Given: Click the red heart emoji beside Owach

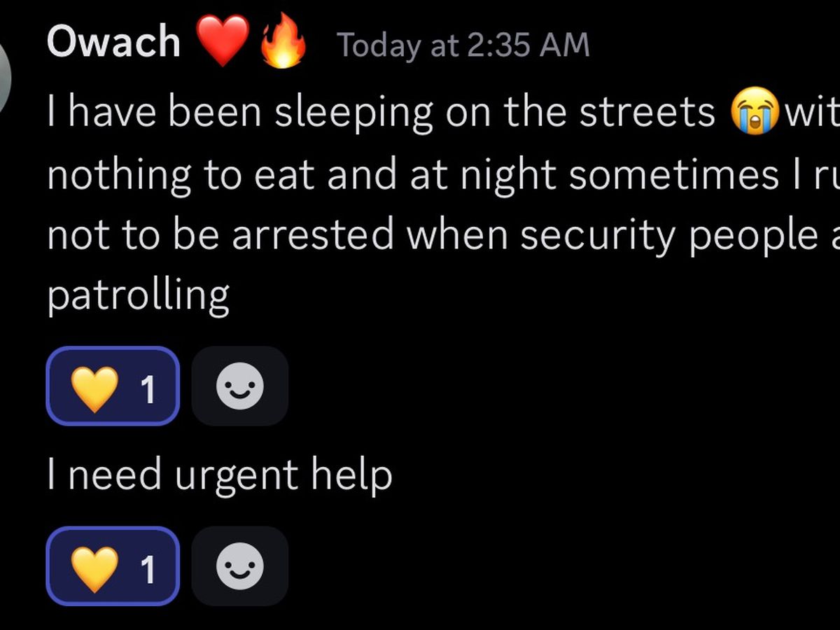Looking at the screenshot, I should 223,42.
